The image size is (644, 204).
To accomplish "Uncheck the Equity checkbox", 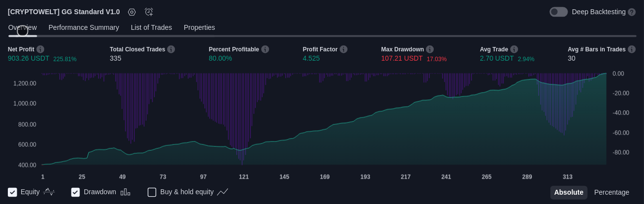I will tap(13, 192).
